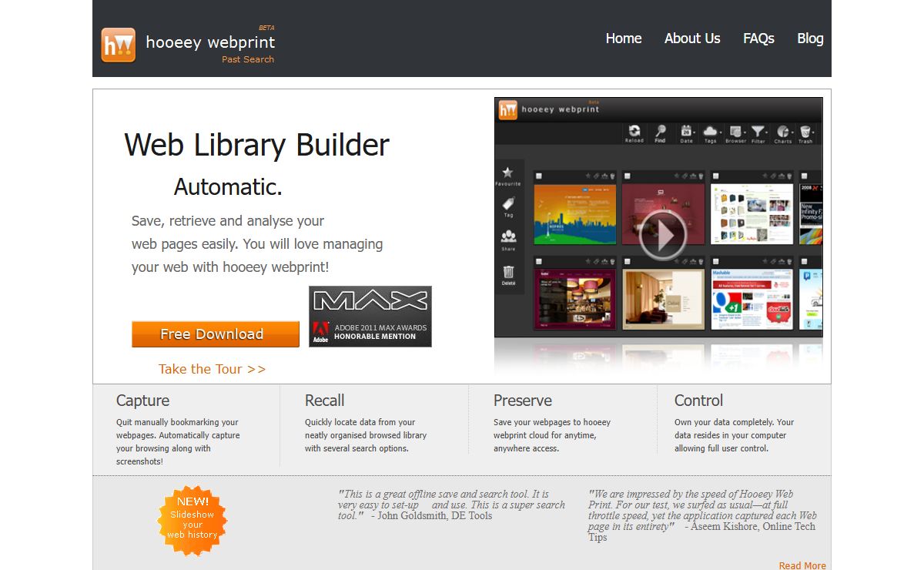Open the Mashable page thumbnail
Viewport: 924px width, 570px height.
(x=752, y=300)
